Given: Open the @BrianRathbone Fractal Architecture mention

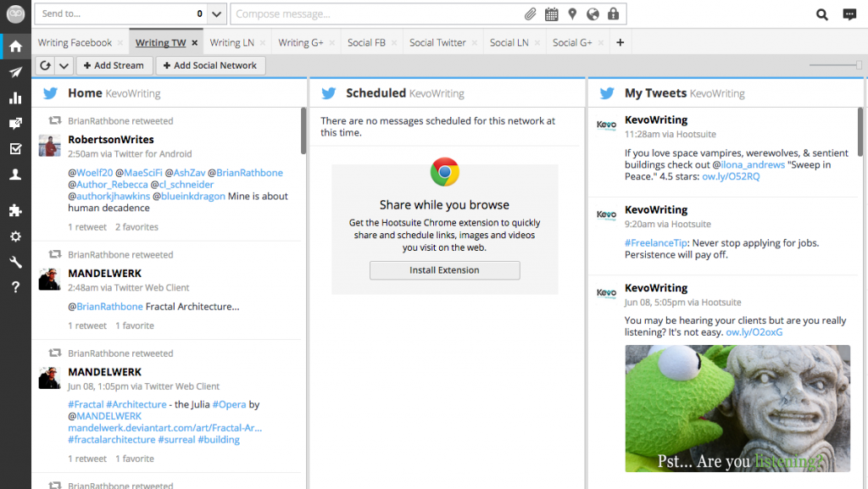Looking at the screenshot, I should point(105,307).
